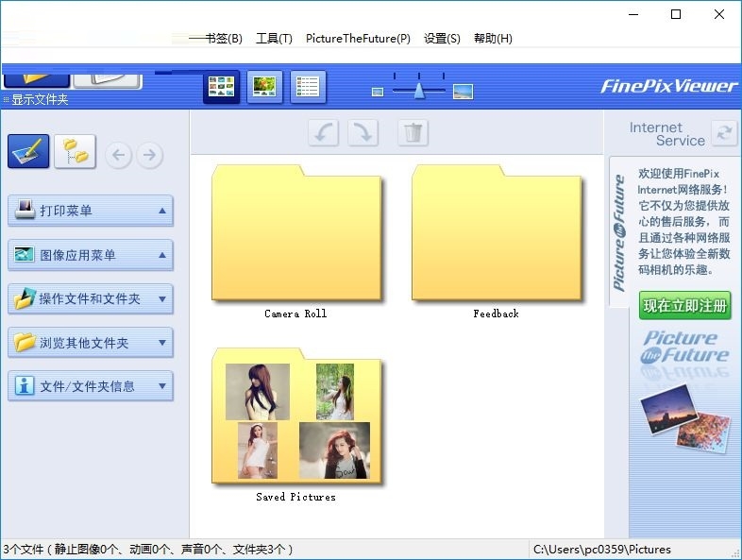Open the folder tree view icon
Viewport: 742px width, 560px height.
click(x=75, y=152)
